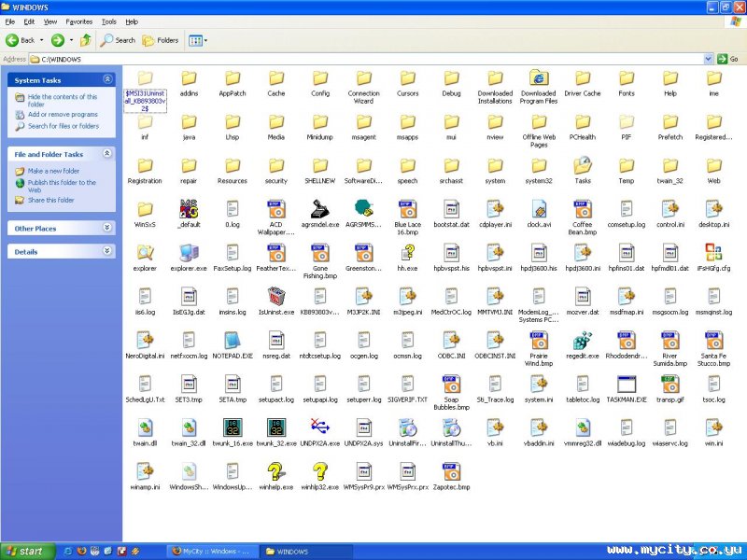Select the clock.avi file

tap(539, 209)
